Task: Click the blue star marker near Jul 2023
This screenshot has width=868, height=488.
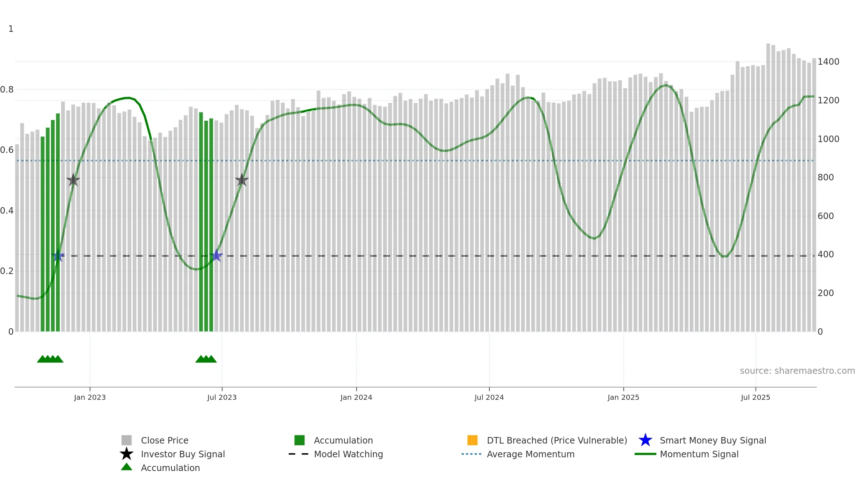Action: click(x=216, y=256)
